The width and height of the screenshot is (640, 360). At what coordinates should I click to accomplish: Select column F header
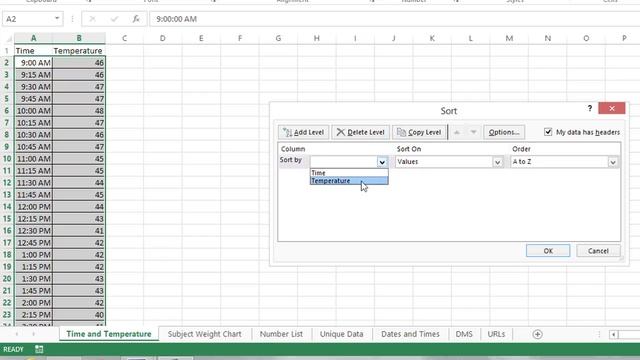pyautogui.click(x=240, y=38)
